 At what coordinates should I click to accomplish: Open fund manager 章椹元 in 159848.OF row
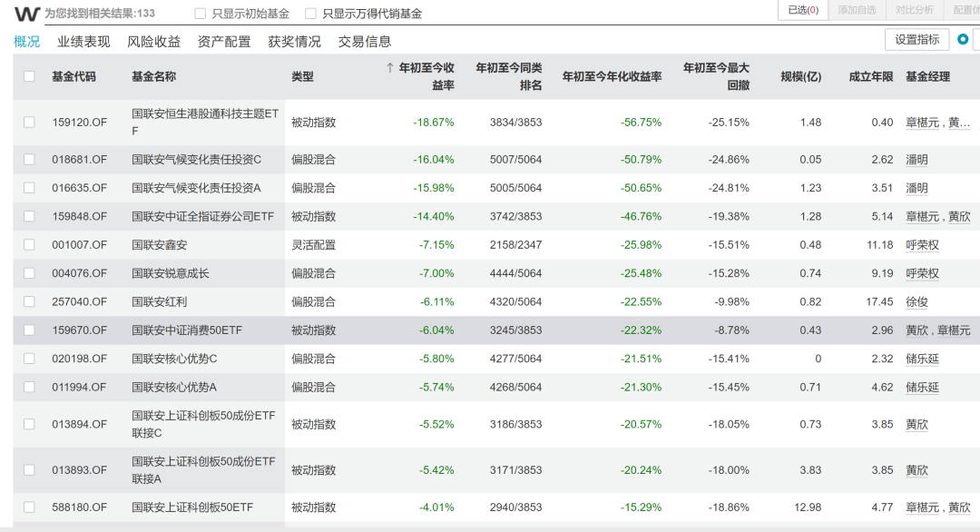pos(923,216)
